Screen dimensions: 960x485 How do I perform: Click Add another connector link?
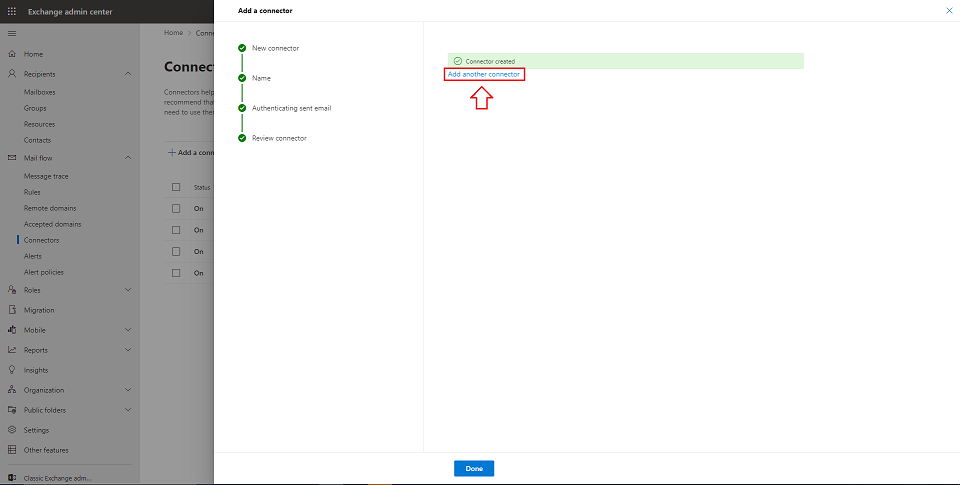484,75
